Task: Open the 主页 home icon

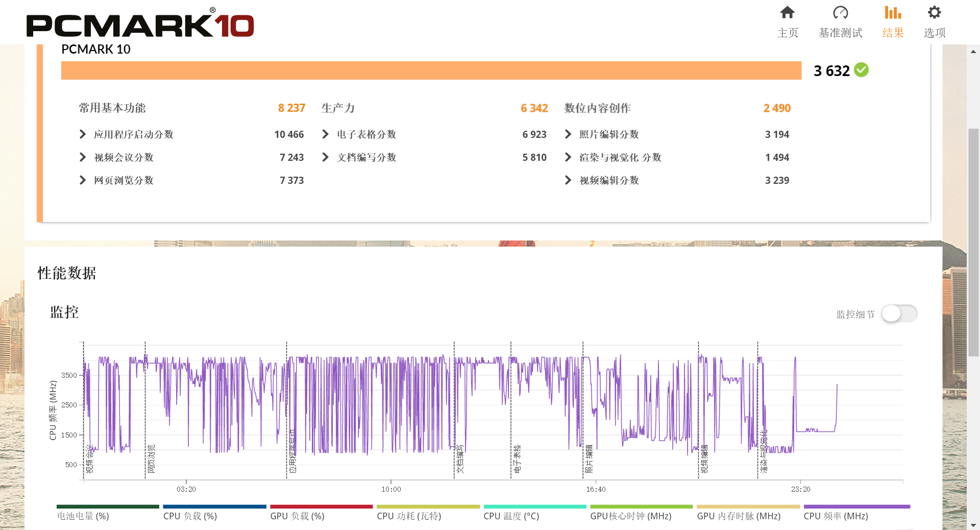Action: [x=788, y=12]
